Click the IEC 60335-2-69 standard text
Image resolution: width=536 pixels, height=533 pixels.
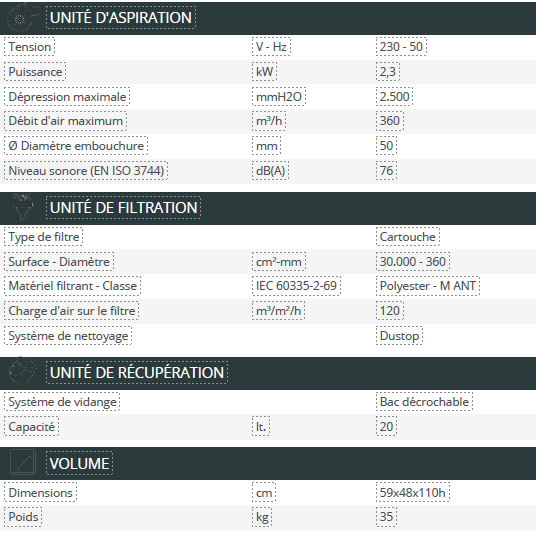[x=296, y=285]
